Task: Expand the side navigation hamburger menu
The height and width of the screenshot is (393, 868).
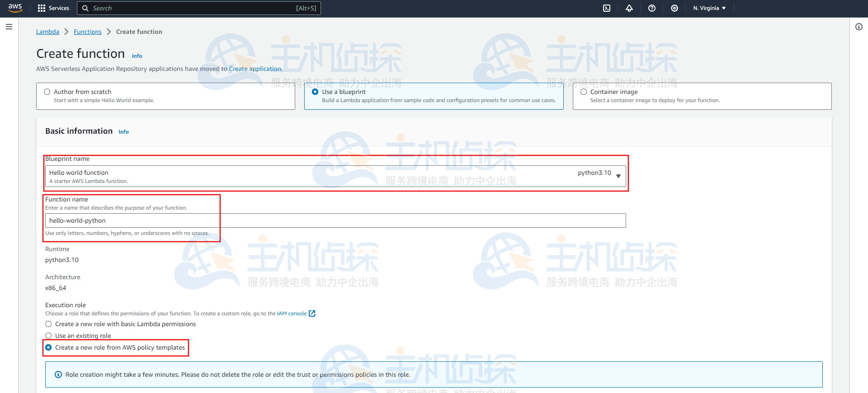Action: [x=9, y=27]
